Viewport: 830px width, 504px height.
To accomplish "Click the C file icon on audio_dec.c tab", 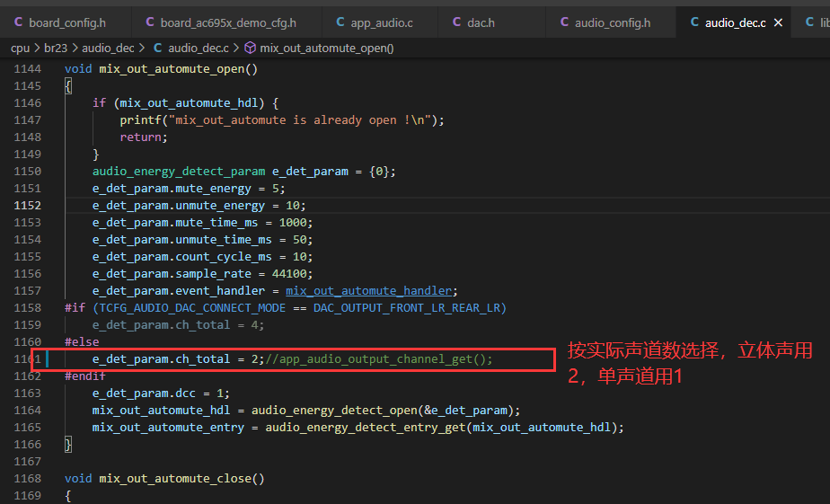I will click(x=694, y=22).
